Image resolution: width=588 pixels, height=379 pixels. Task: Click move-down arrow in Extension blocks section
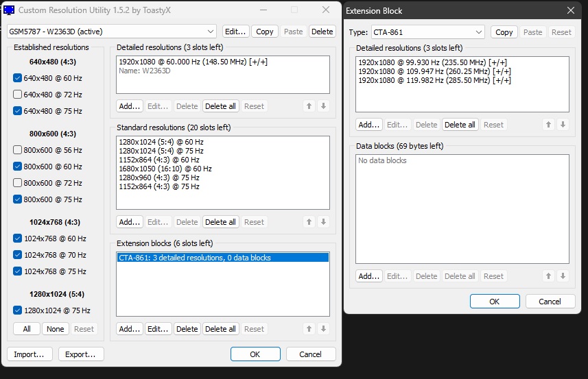point(324,329)
